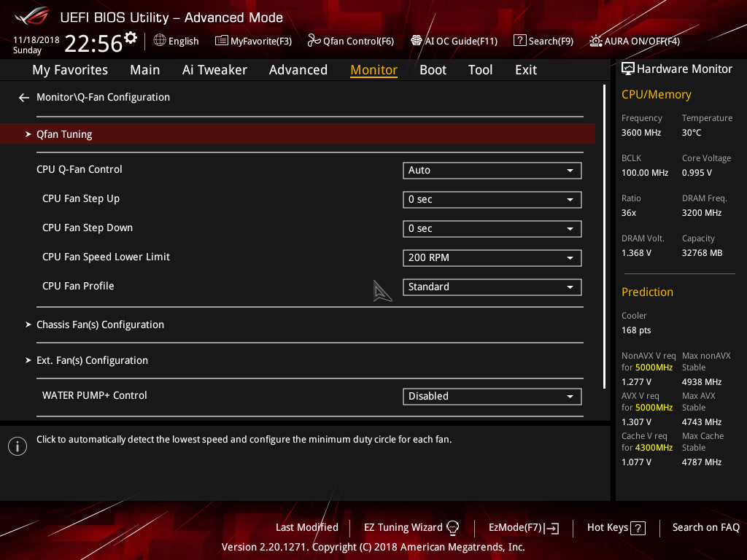Open the My Favorites tab
The width and height of the screenshot is (747, 560).
click(70, 70)
